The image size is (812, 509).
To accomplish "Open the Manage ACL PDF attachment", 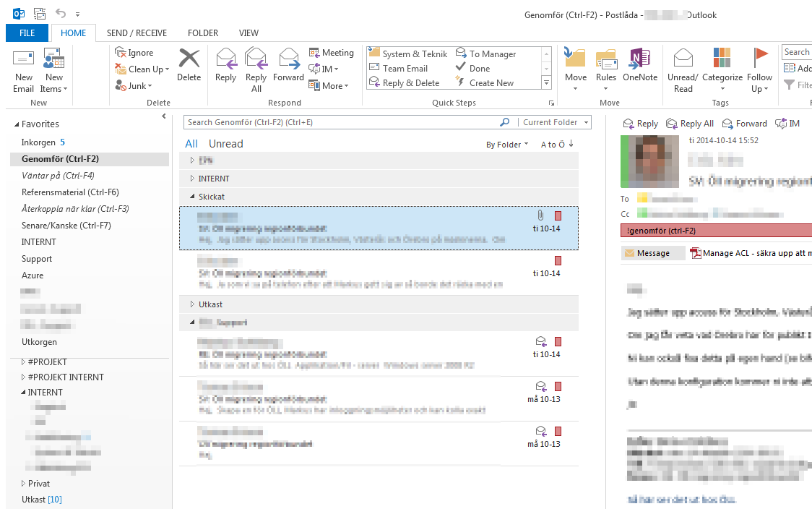I will 751,253.
